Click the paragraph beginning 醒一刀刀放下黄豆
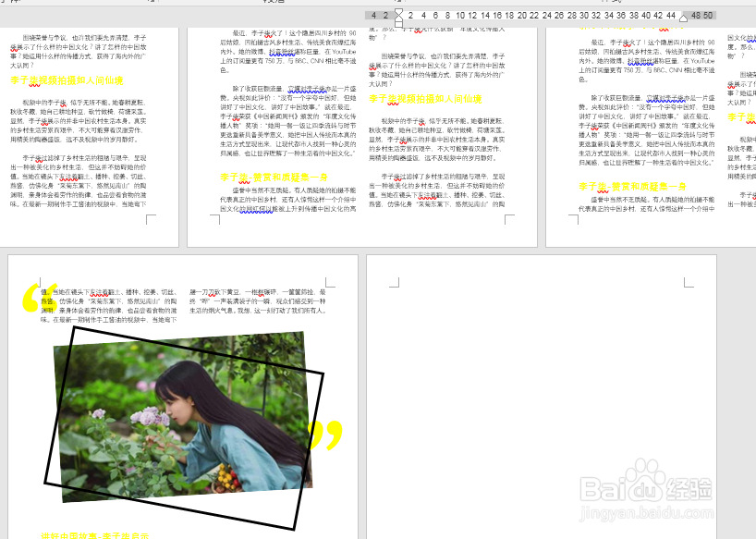Viewport: 756px width, 539px height. tap(258, 301)
